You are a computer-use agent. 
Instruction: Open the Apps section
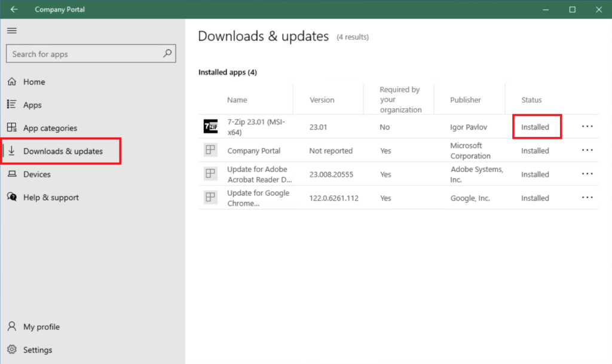(32, 105)
